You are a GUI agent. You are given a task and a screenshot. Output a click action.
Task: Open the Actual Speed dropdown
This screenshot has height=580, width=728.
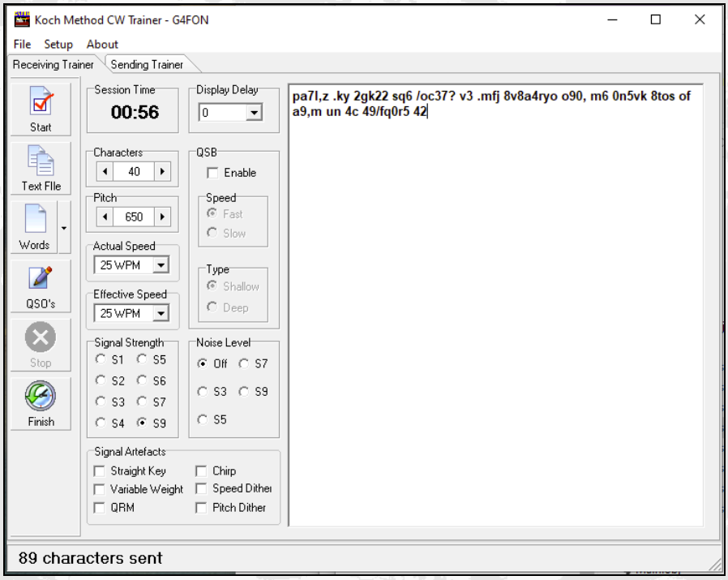pos(161,265)
